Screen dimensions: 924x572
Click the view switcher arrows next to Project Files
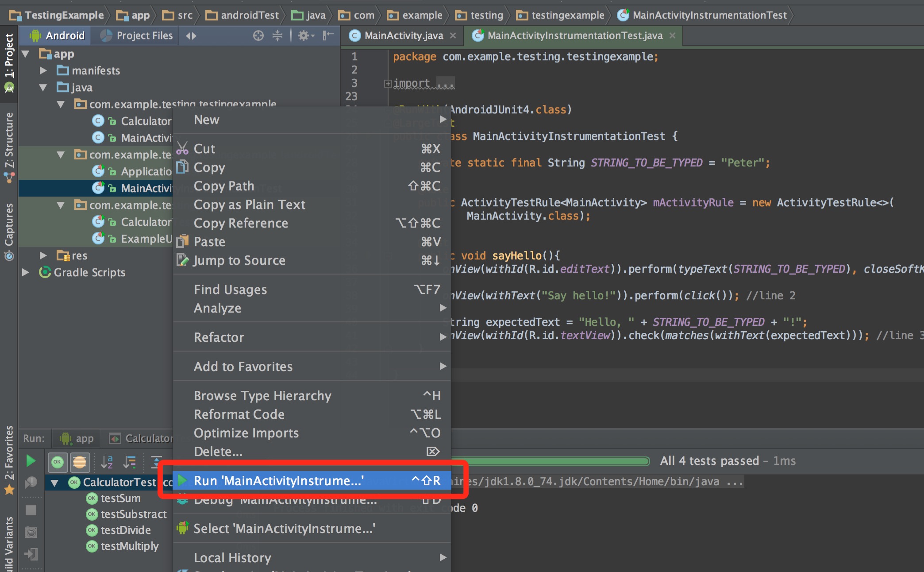(x=191, y=35)
